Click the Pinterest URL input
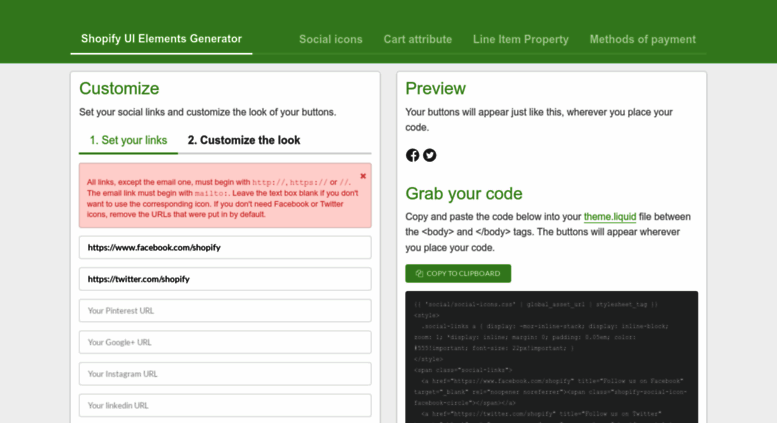Screen dimensions: 777x423 click(225, 311)
